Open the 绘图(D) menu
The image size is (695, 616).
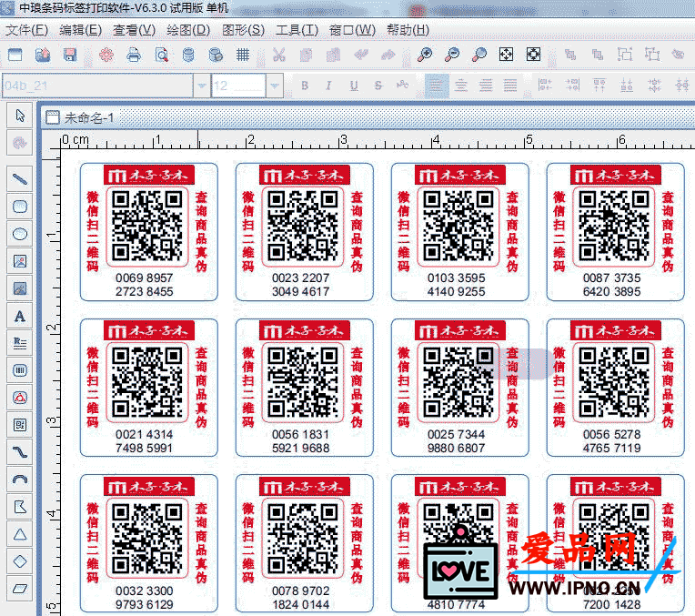188,30
